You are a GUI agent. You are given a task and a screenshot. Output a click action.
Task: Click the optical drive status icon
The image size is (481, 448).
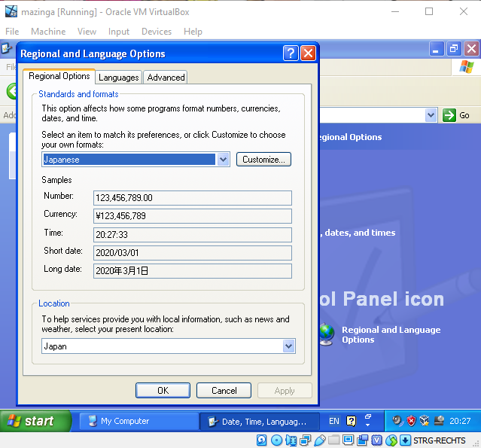276,440
